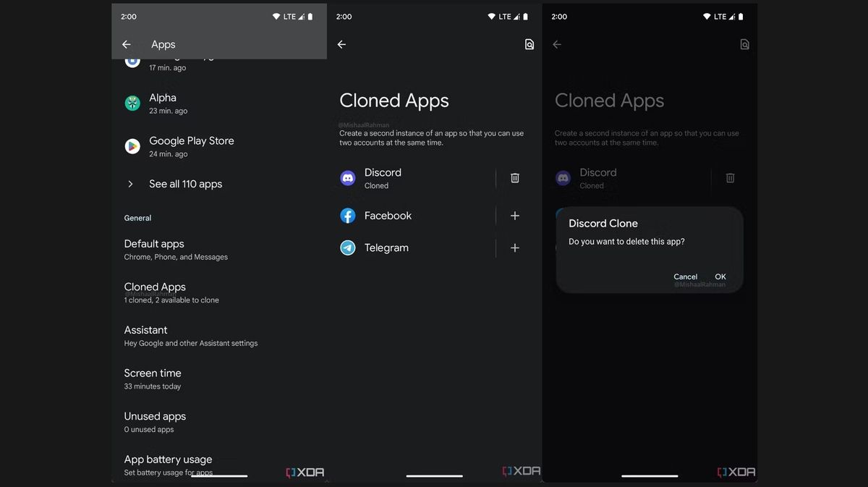Tap the back arrow in middle Cloned Apps screen
The image size is (868, 487).
[x=341, y=44]
